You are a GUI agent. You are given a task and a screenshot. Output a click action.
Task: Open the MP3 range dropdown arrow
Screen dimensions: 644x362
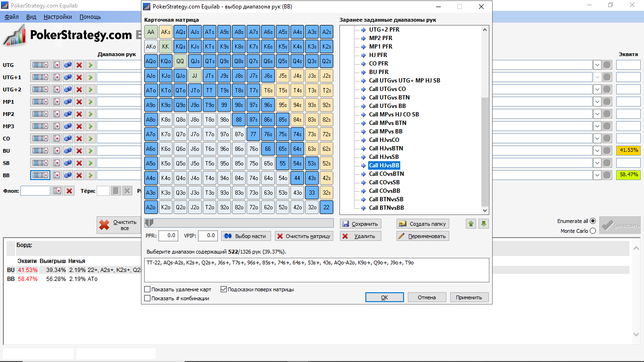click(x=597, y=126)
